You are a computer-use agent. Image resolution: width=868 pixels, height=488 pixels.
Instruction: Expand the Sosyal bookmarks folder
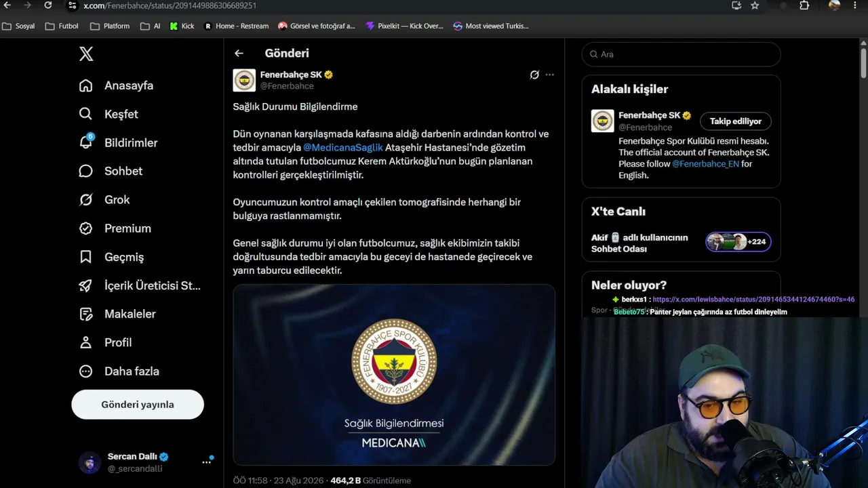click(19, 26)
